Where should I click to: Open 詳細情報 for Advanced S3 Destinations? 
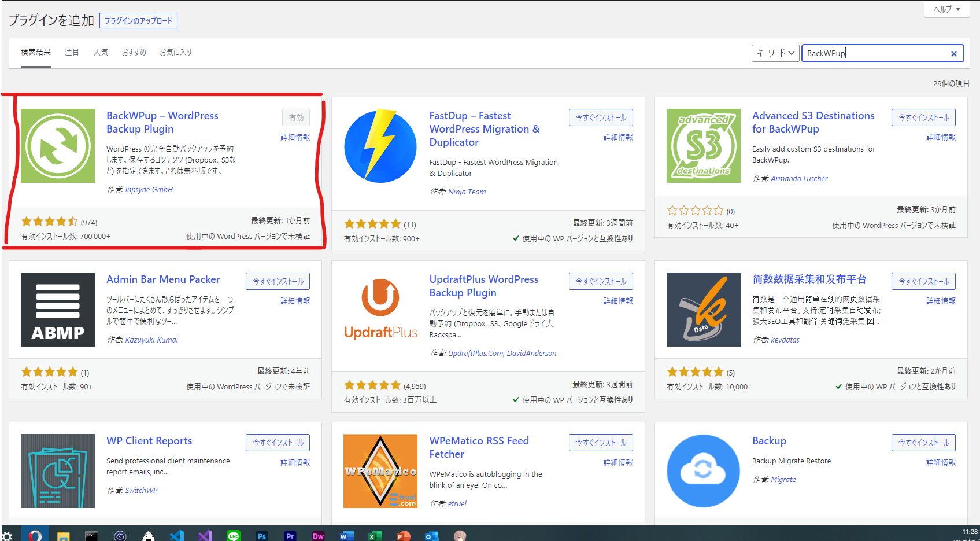(x=941, y=137)
